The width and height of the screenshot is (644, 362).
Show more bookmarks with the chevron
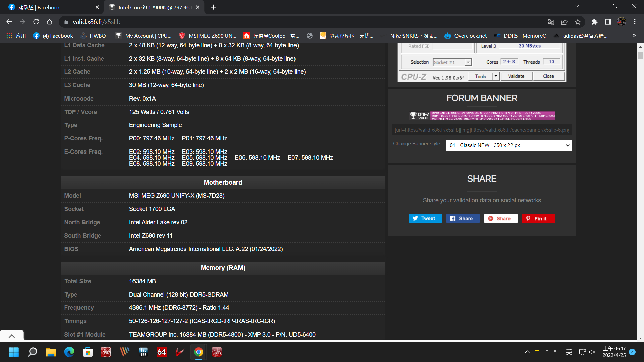pos(634,35)
